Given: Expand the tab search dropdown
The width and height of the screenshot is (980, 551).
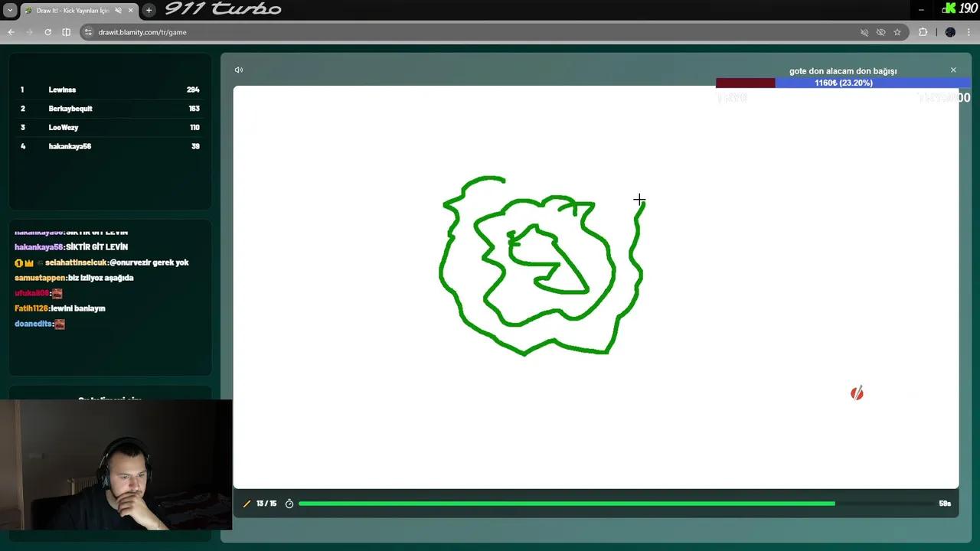Looking at the screenshot, I should pos(10,11).
